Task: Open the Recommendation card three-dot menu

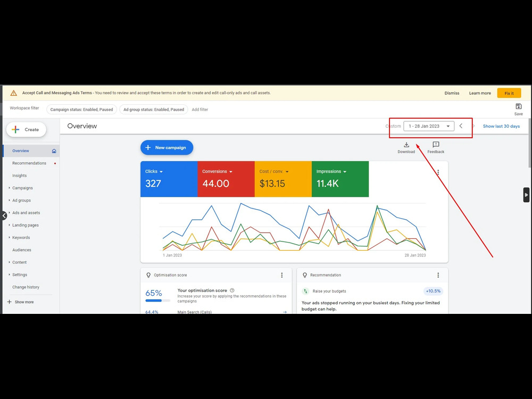Action: click(438, 275)
